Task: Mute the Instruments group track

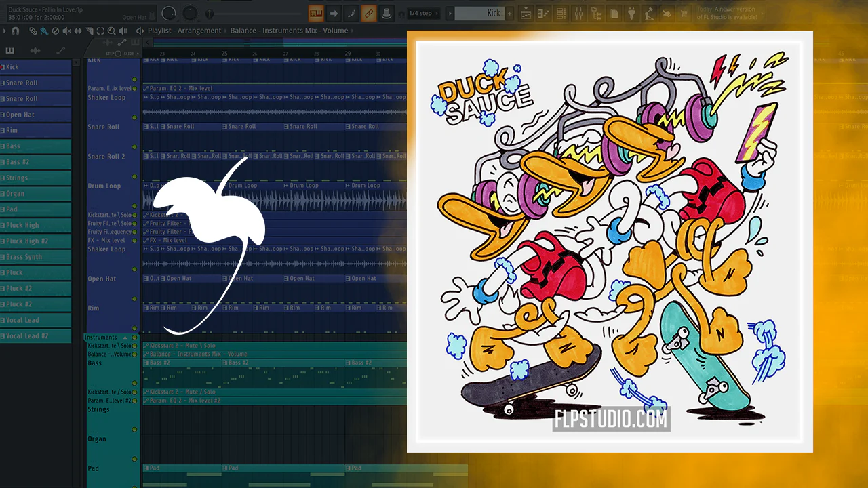Action: [x=135, y=338]
